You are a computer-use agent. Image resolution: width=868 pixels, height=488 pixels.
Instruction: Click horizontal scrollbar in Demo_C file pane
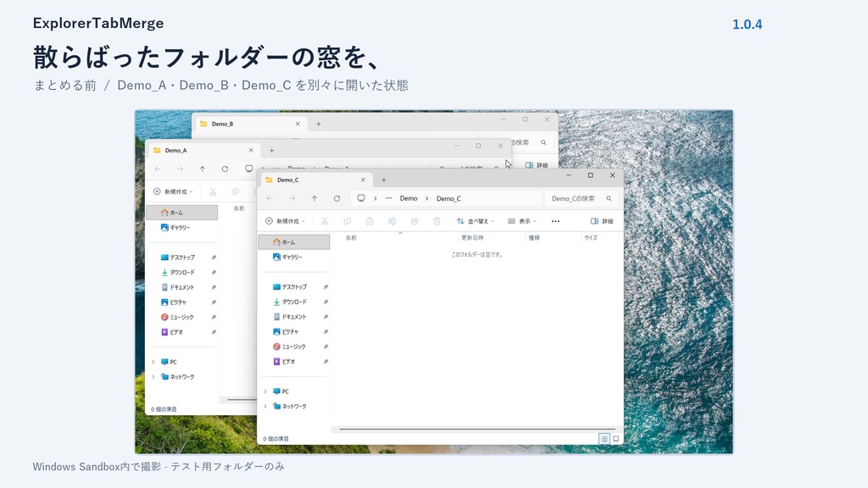coord(477,429)
